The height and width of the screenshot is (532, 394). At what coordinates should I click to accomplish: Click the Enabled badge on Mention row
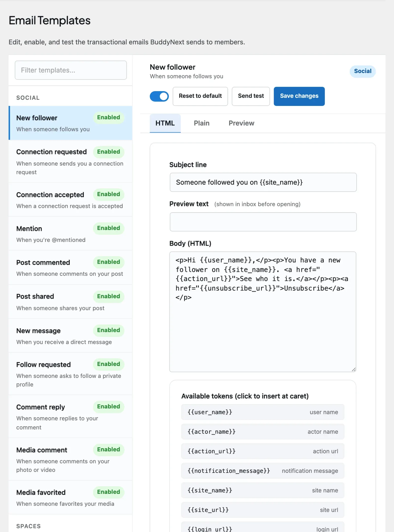pos(109,228)
